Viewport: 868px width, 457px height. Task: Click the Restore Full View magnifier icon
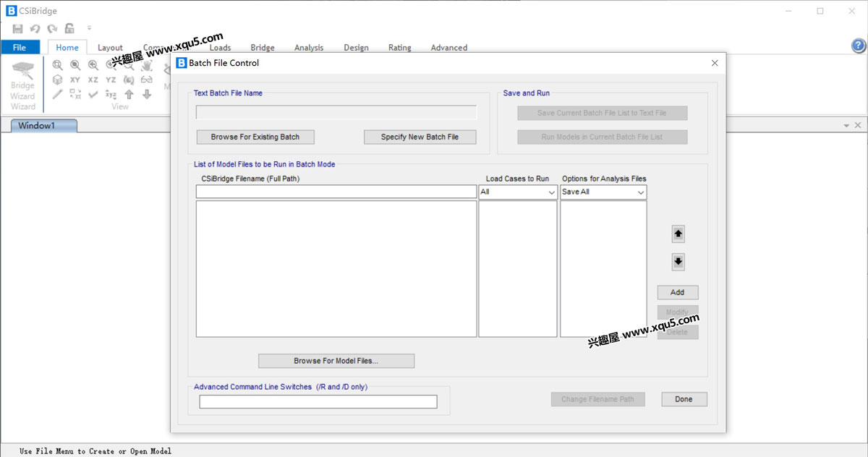pyautogui.click(x=75, y=65)
